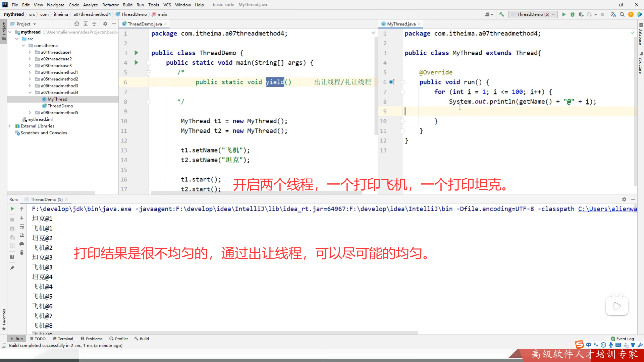The width and height of the screenshot is (644, 362).
Task: Run with Coverage from the toolbar
Action: click(x=581, y=14)
